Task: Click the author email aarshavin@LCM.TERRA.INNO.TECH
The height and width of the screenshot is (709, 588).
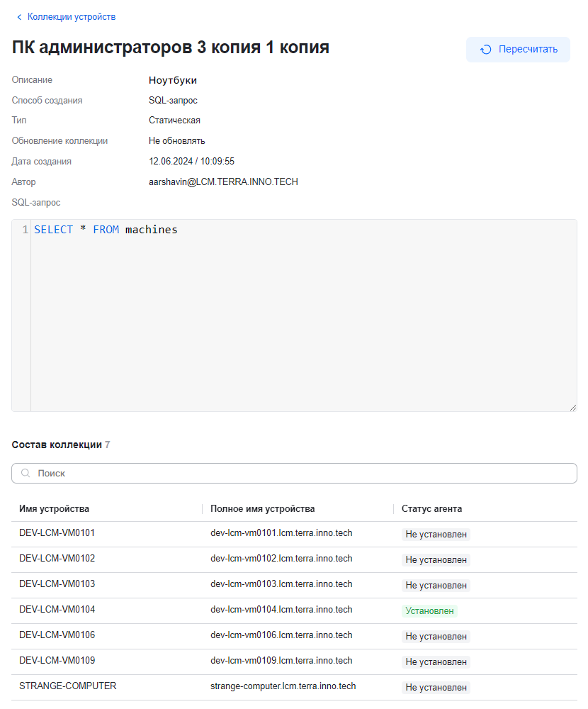Action: pos(223,182)
